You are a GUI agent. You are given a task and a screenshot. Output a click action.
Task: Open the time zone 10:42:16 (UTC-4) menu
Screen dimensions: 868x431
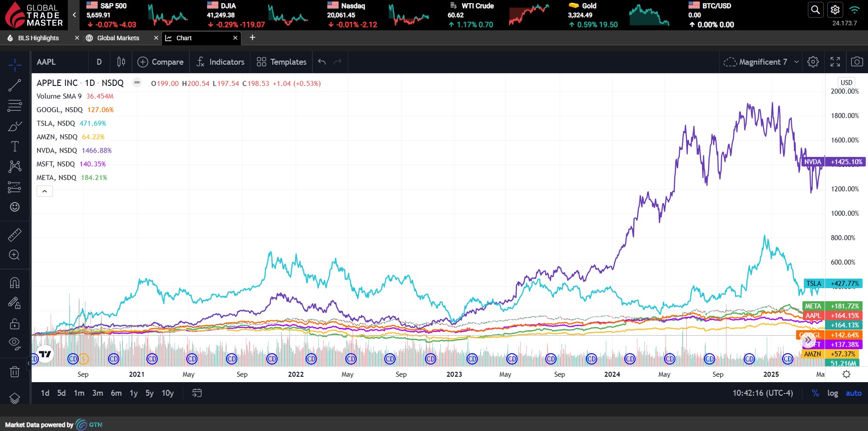tap(763, 393)
